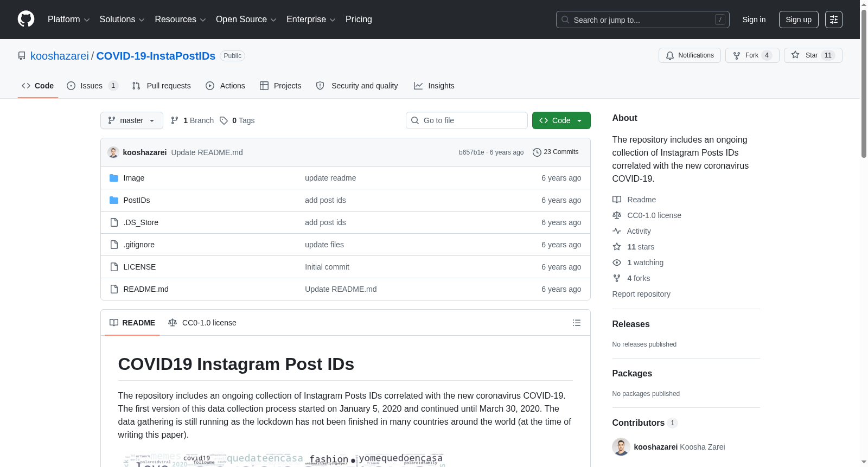Click the Go to file search field

pyautogui.click(x=467, y=120)
